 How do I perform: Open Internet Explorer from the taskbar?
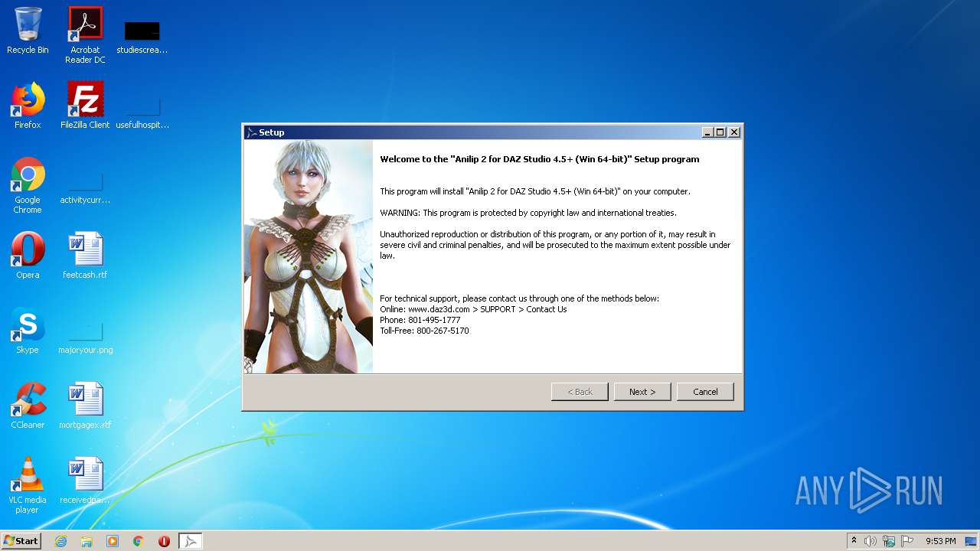click(60, 541)
